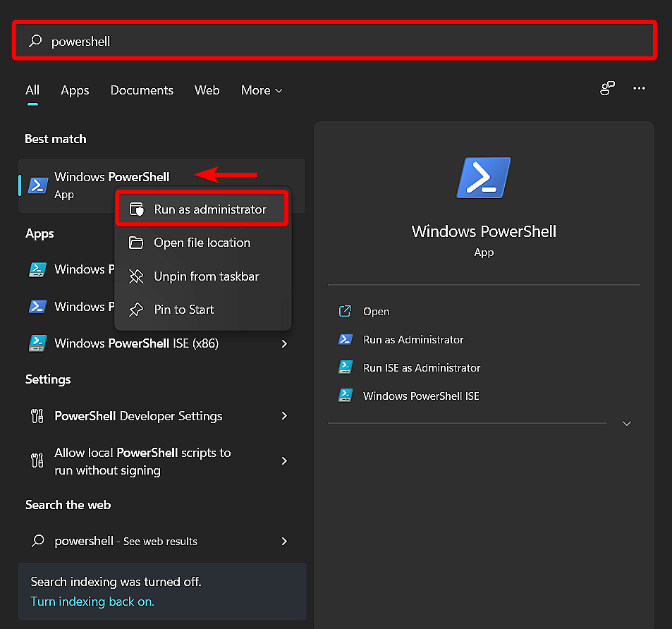Click the tools icon beside PowerShell Developer Settings
The width and height of the screenshot is (672, 629).
pos(37,416)
